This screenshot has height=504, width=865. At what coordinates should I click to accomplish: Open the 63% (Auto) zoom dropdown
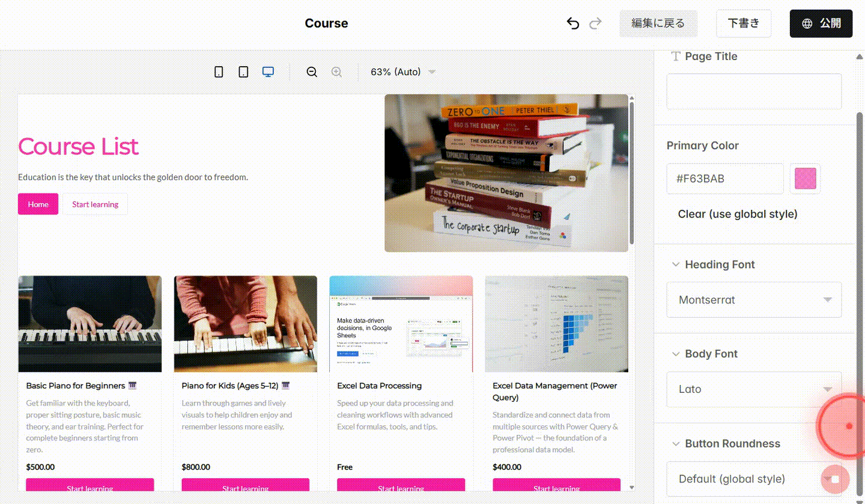point(403,72)
